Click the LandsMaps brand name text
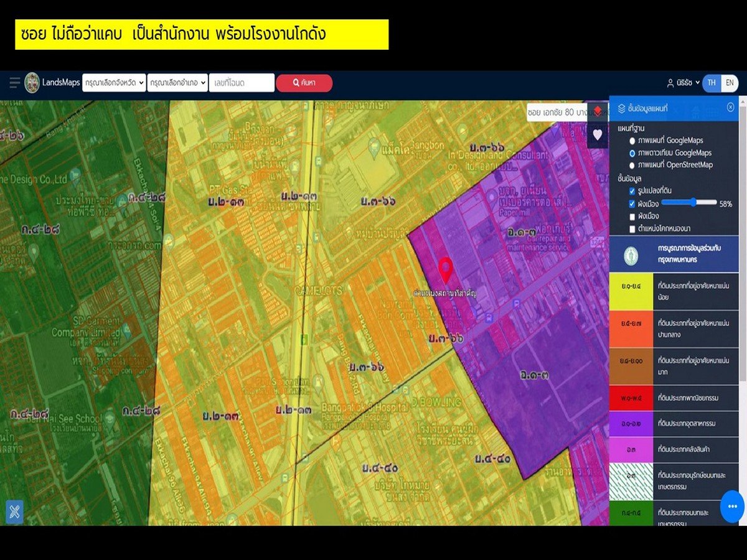 (61, 83)
